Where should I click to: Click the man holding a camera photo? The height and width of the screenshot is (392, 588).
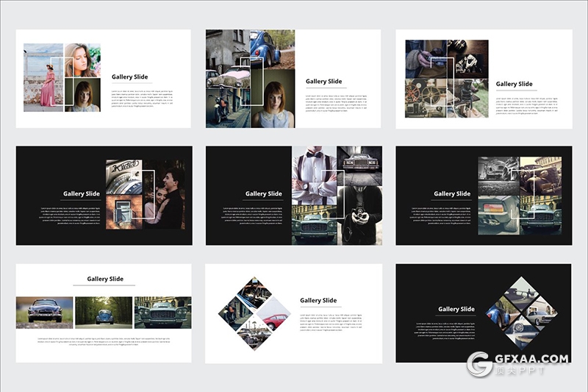[x=359, y=215]
